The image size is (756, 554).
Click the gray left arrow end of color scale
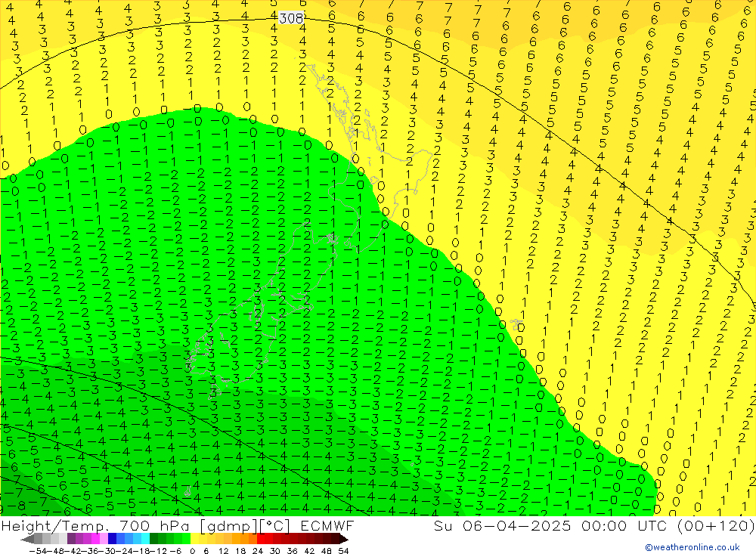point(27,540)
